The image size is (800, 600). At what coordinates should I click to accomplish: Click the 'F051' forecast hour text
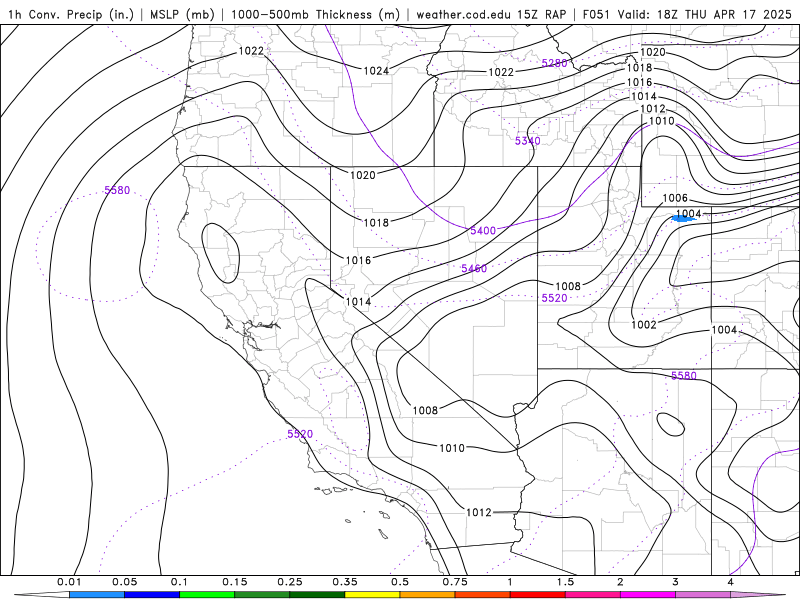(597, 14)
